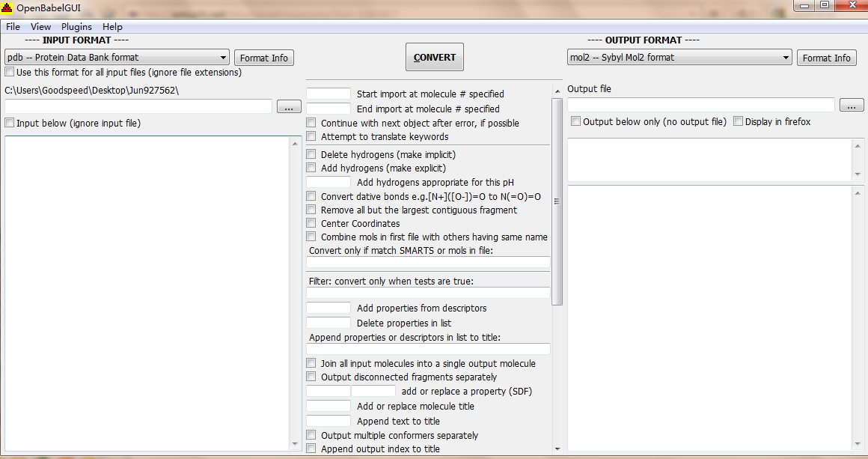Click the Convert only if match SMARTS field
The height and width of the screenshot is (459, 868).
coord(429,262)
